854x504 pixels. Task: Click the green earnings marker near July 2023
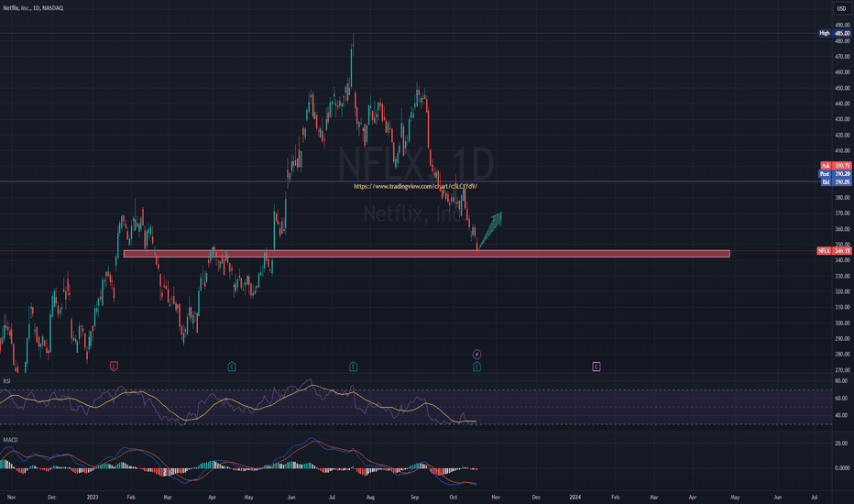pos(353,367)
